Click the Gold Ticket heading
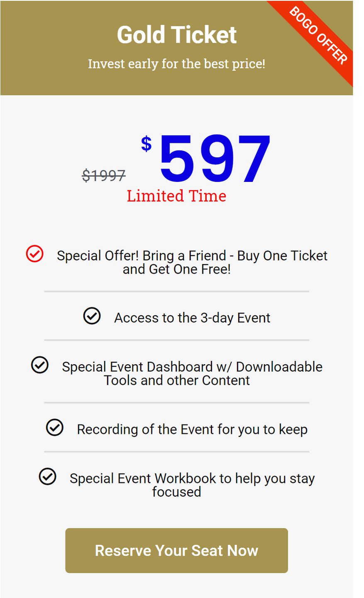 (x=176, y=35)
